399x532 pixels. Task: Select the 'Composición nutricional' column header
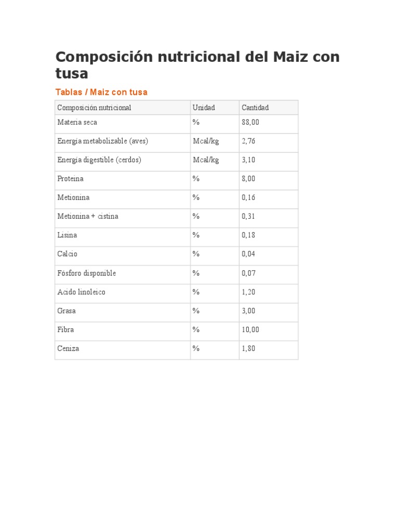(x=94, y=108)
